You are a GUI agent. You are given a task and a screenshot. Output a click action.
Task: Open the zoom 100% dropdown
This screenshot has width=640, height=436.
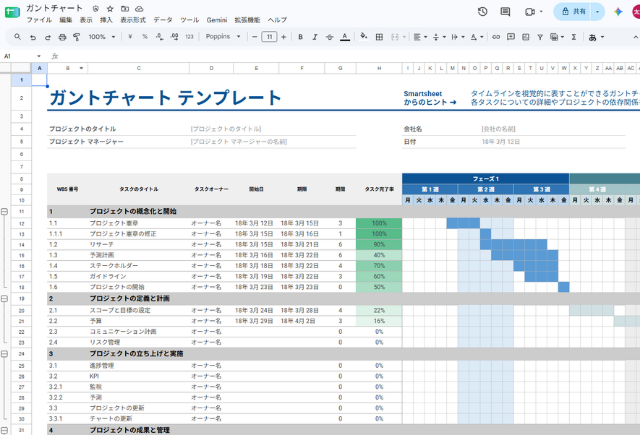pos(102,37)
